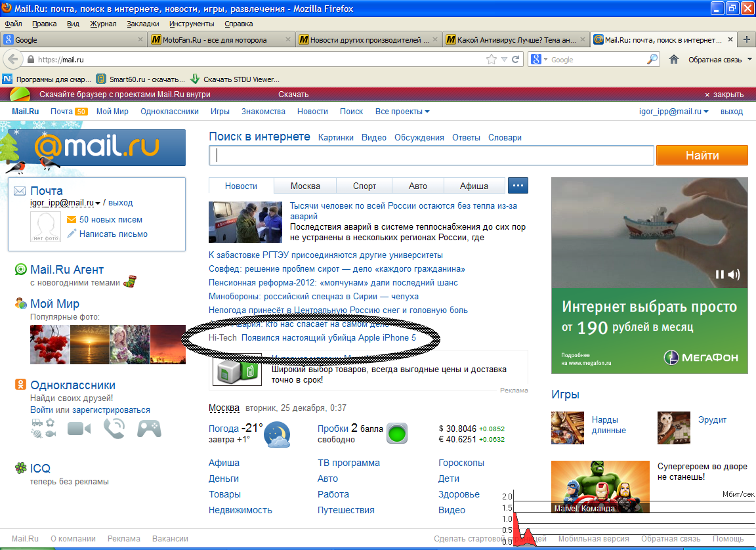Click the pencil icon beside Написать письмо
The image size is (756, 550).
(72, 234)
